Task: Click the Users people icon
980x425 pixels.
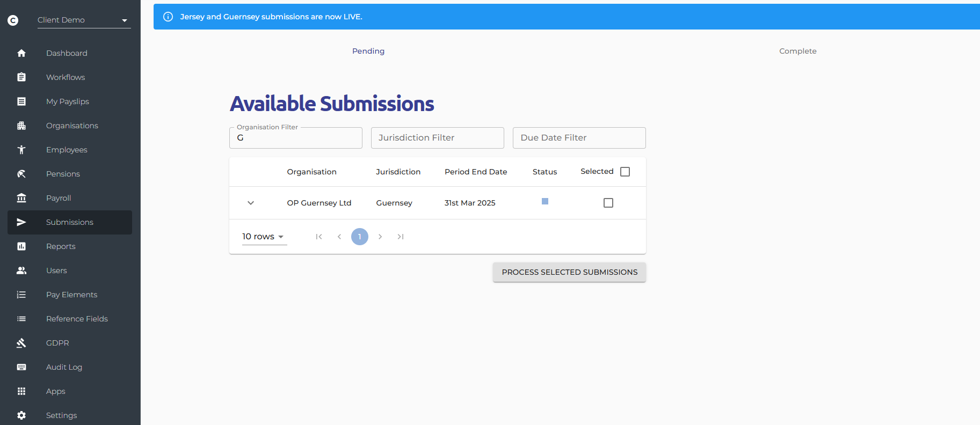Action: [21, 270]
